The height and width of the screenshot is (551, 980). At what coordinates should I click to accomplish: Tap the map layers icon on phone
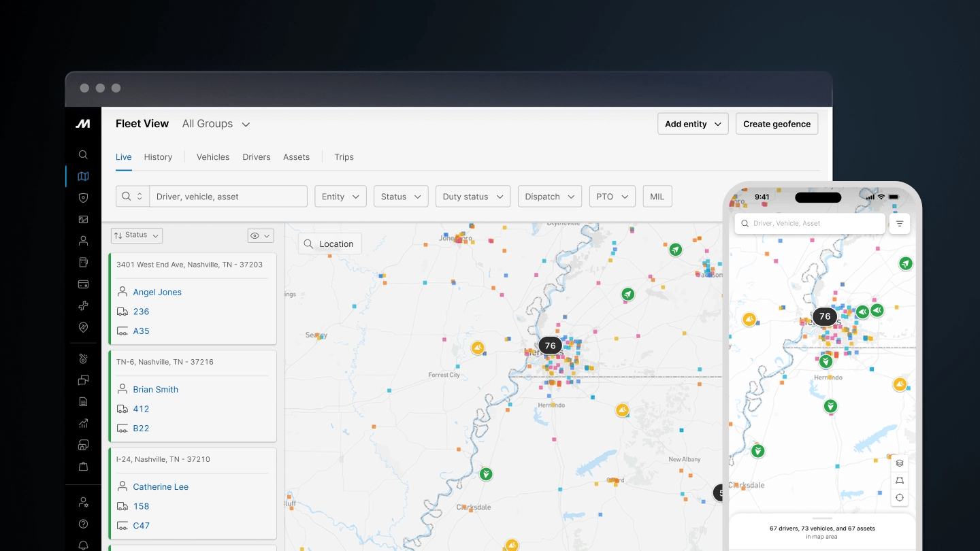click(900, 463)
